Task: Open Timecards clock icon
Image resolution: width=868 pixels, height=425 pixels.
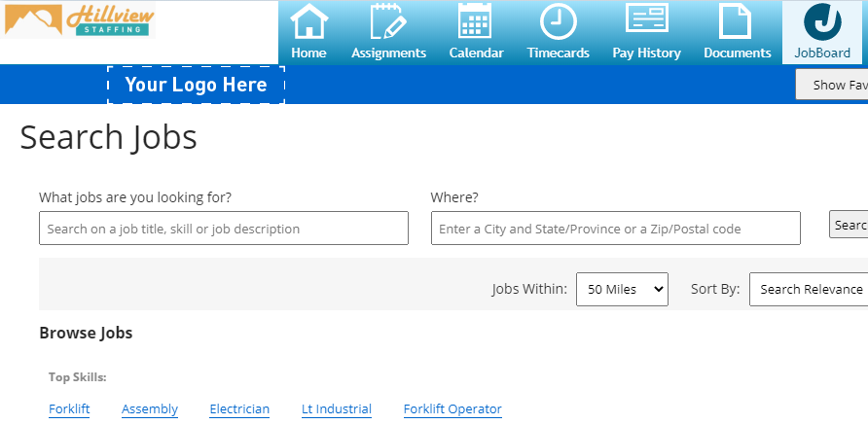Action: (x=558, y=21)
